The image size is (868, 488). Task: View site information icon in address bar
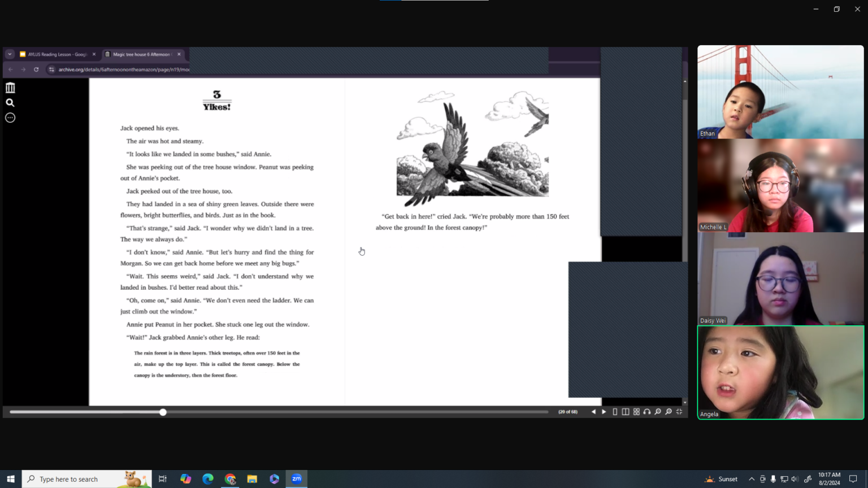pyautogui.click(x=51, y=69)
